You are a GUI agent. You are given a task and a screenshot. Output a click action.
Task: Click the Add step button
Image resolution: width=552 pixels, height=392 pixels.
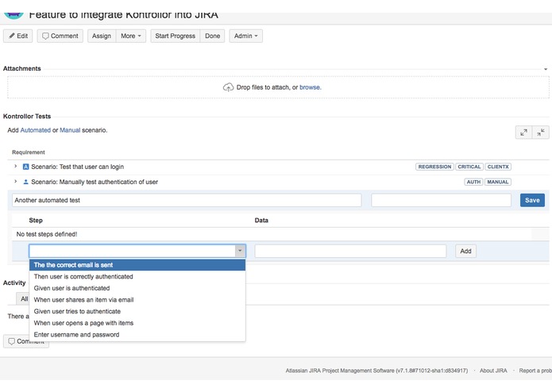pyautogui.click(x=465, y=251)
